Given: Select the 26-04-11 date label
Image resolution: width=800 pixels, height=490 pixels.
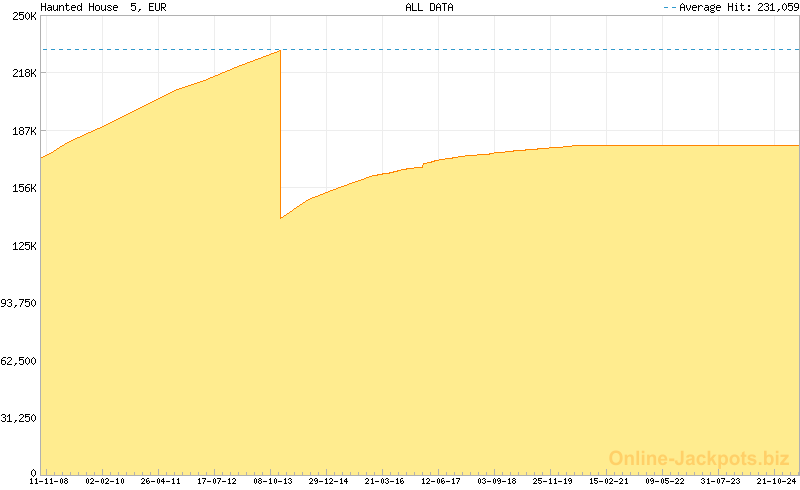Looking at the screenshot, I should point(161,481).
